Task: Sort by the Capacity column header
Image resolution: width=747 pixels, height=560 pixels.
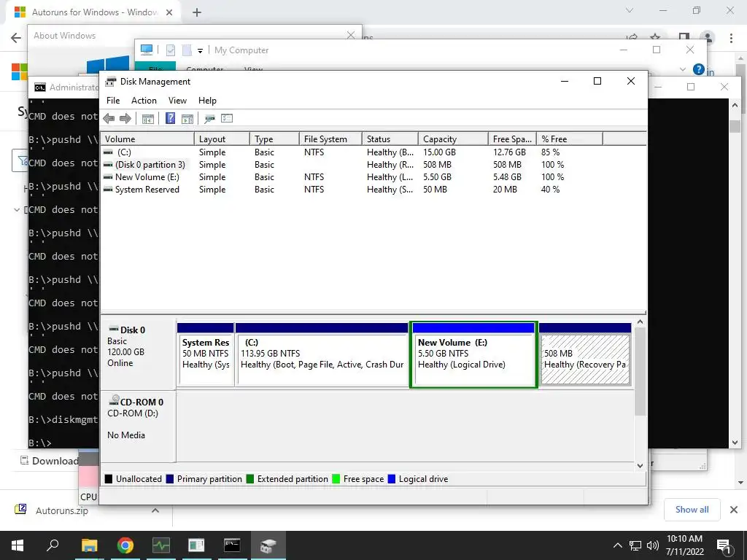Action: coord(453,139)
